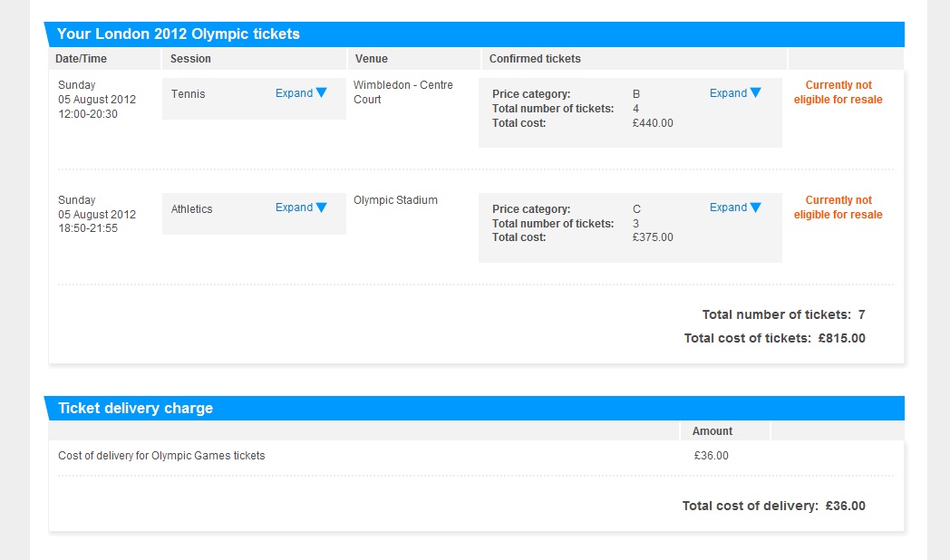Click Tennis 'Currently not eligible for resale' notice
Viewport: 950px width, 560px height.
pyautogui.click(x=838, y=92)
